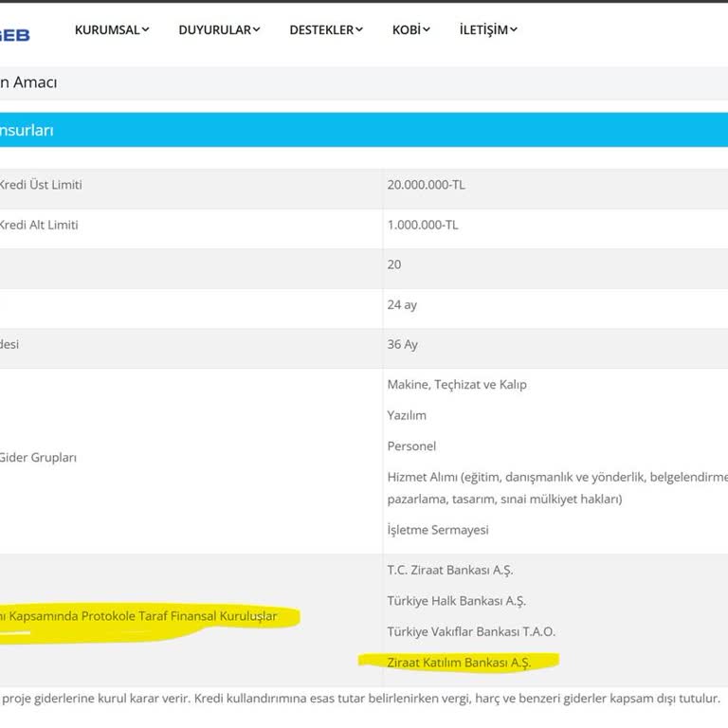Click 'T.C. Ziraat Bankası A.Ş.'
The width and height of the screenshot is (728, 728).
pyautogui.click(x=450, y=570)
